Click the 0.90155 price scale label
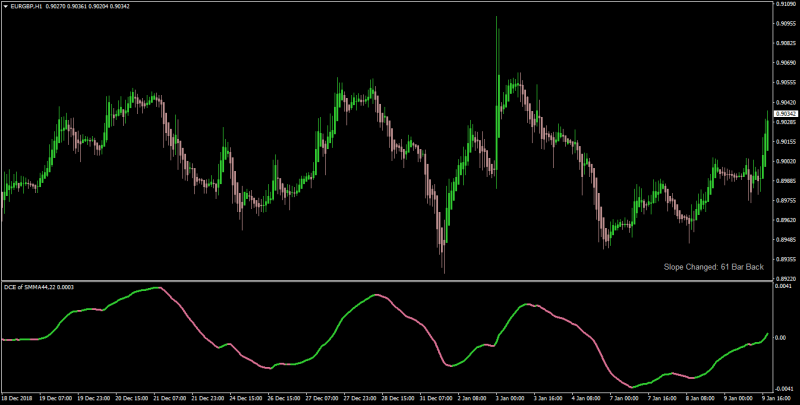Screen dimensions: 800x405 [786, 141]
